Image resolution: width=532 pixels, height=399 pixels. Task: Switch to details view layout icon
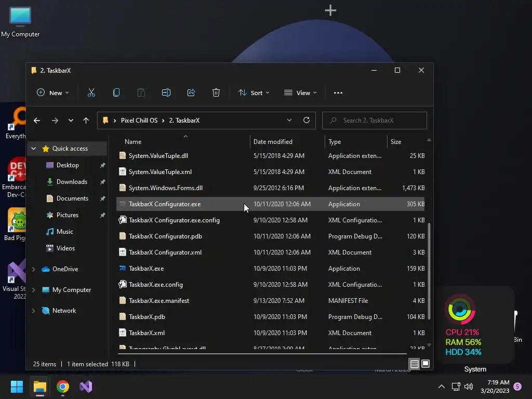click(414, 364)
